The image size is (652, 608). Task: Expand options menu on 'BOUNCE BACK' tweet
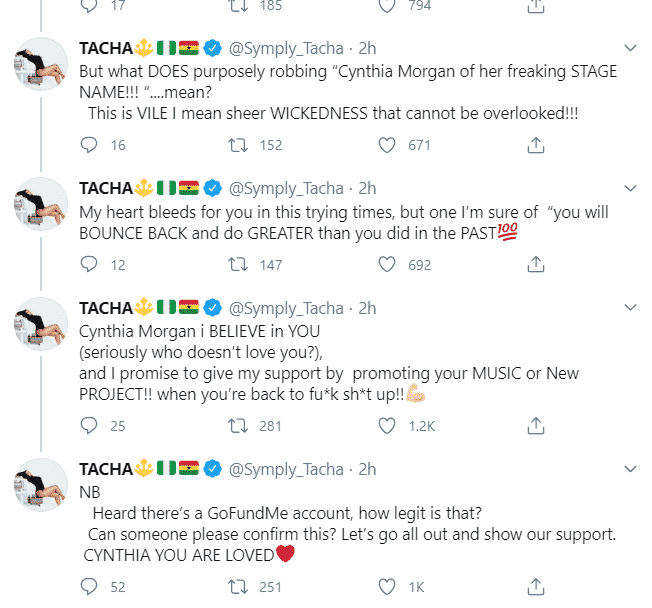point(630,188)
